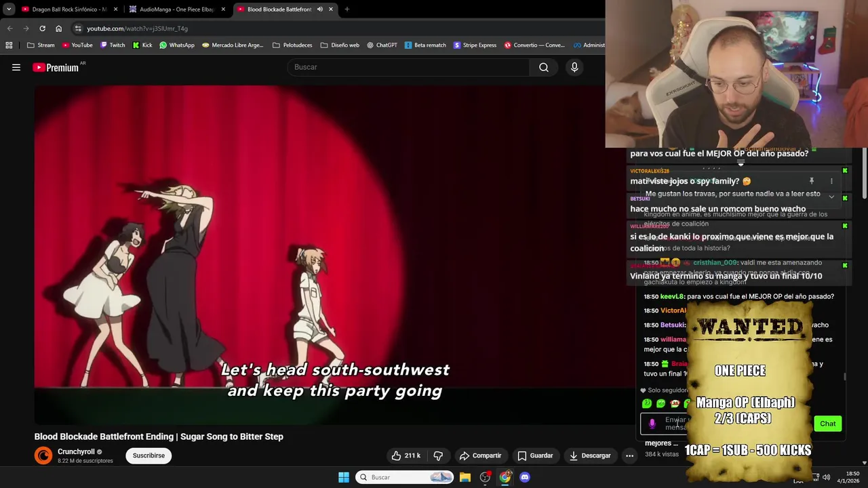
Task: Open the Stripe Express bookmark
Action: tap(475, 45)
